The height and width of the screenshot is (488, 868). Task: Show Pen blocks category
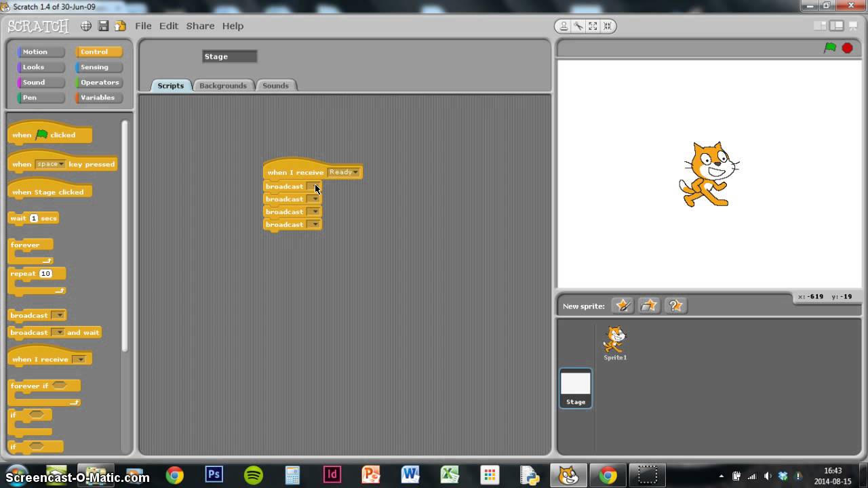[x=41, y=98]
